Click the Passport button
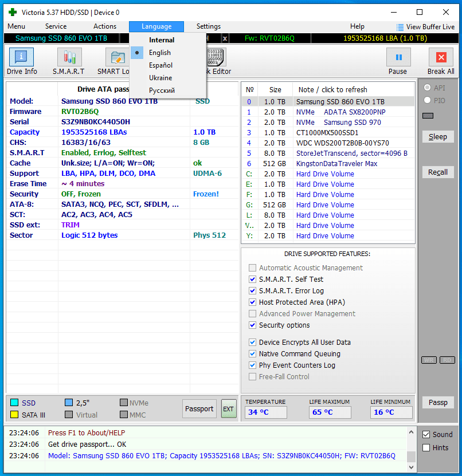462x476 pixels. (x=199, y=408)
